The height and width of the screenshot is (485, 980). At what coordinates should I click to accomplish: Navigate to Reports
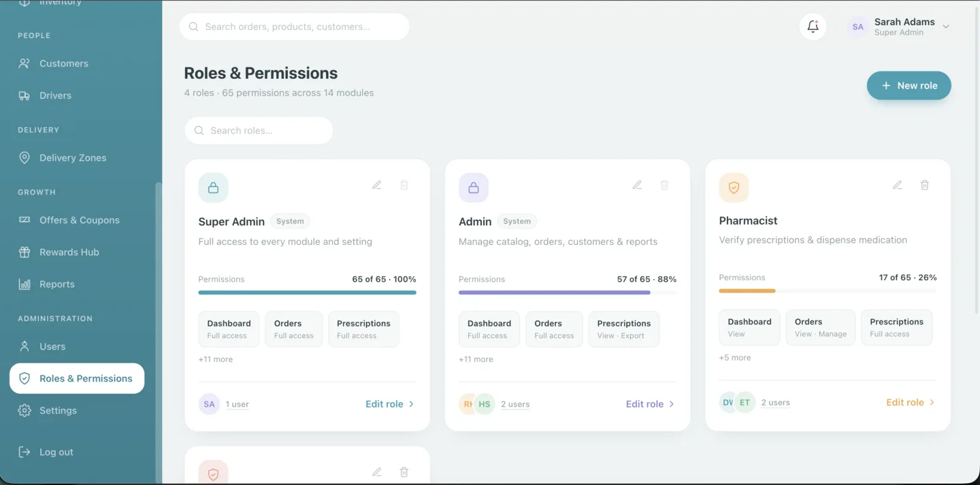point(77,284)
